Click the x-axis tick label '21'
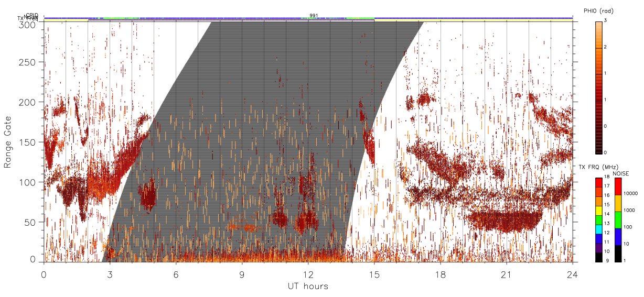The width and height of the screenshot is (644, 297). click(507, 274)
